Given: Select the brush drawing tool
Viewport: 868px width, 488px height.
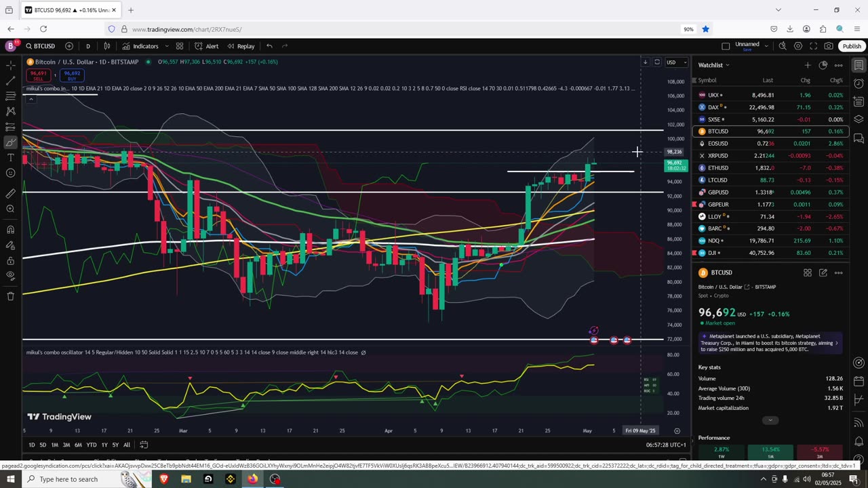Looking at the screenshot, I should click(10, 142).
